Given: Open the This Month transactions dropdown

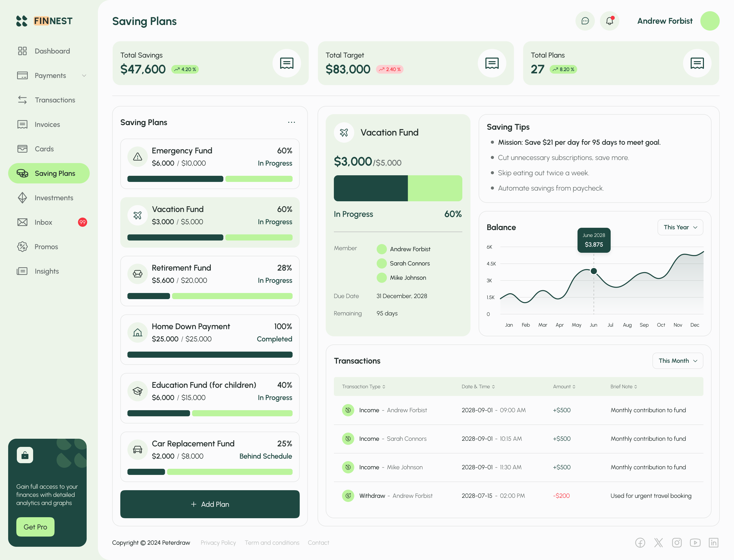Looking at the screenshot, I should tap(678, 361).
